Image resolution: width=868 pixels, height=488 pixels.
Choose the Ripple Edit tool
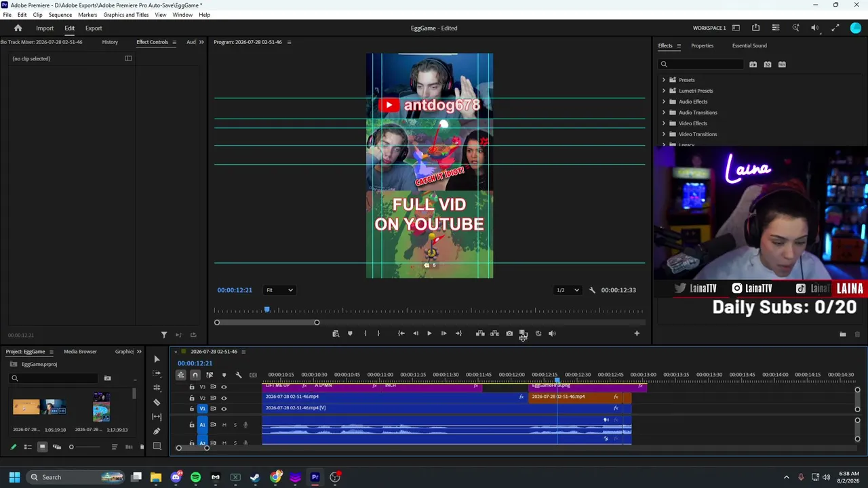click(x=157, y=388)
